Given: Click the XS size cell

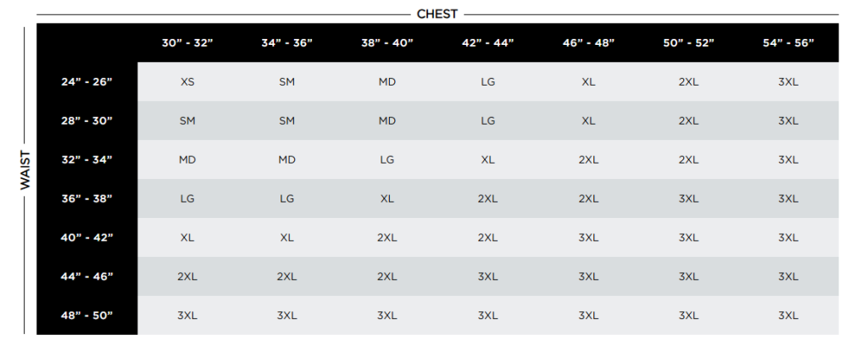Looking at the screenshot, I should (187, 82).
